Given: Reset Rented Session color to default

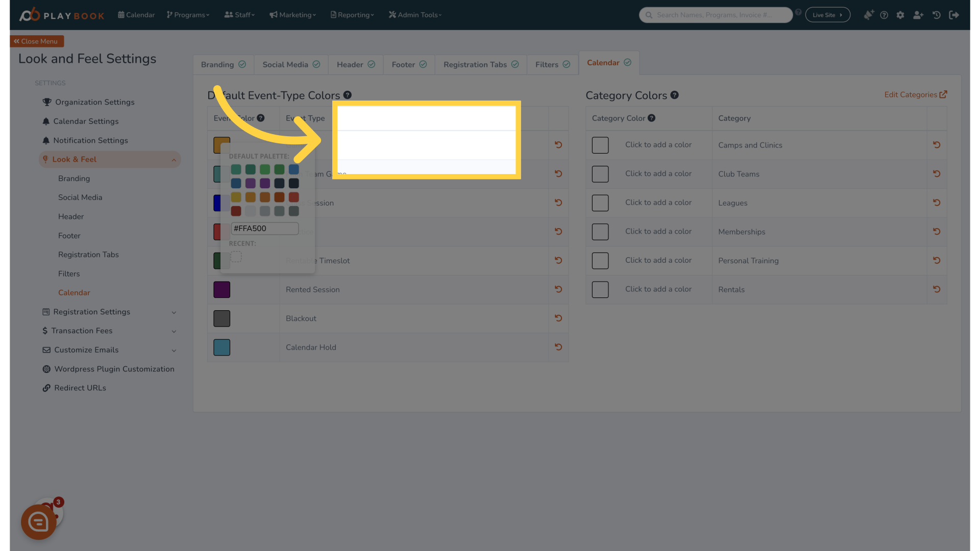Looking at the screenshot, I should pos(558,289).
